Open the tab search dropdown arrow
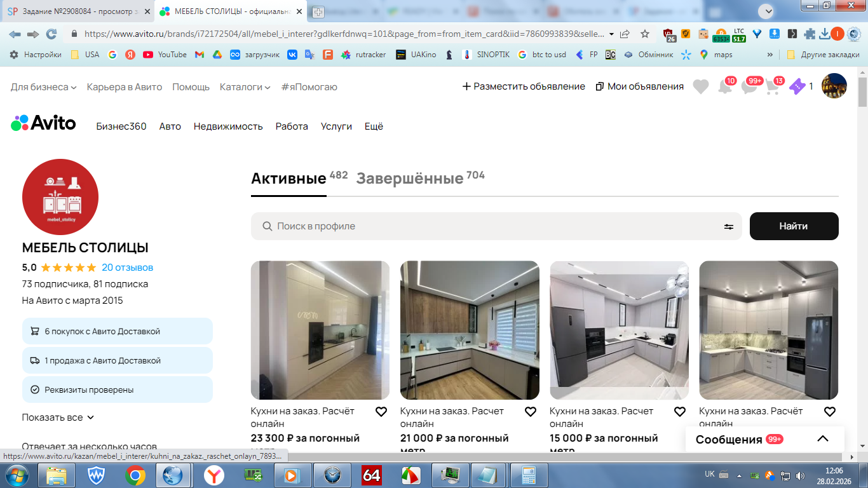This screenshot has width=868, height=488. tap(767, 11)
